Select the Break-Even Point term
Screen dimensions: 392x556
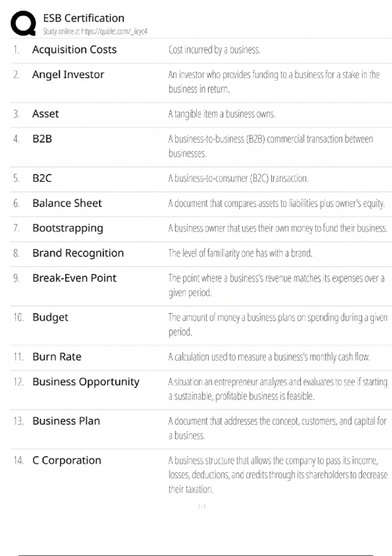coord(74,278)
